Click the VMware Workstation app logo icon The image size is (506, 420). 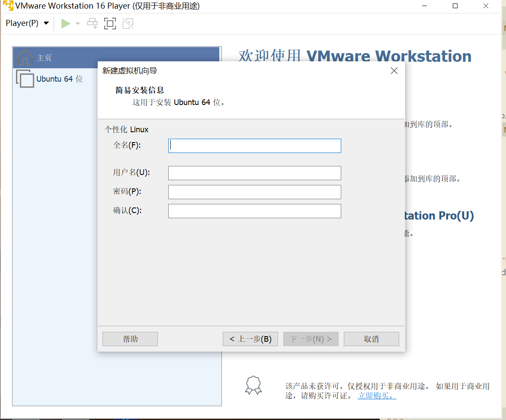8,6
